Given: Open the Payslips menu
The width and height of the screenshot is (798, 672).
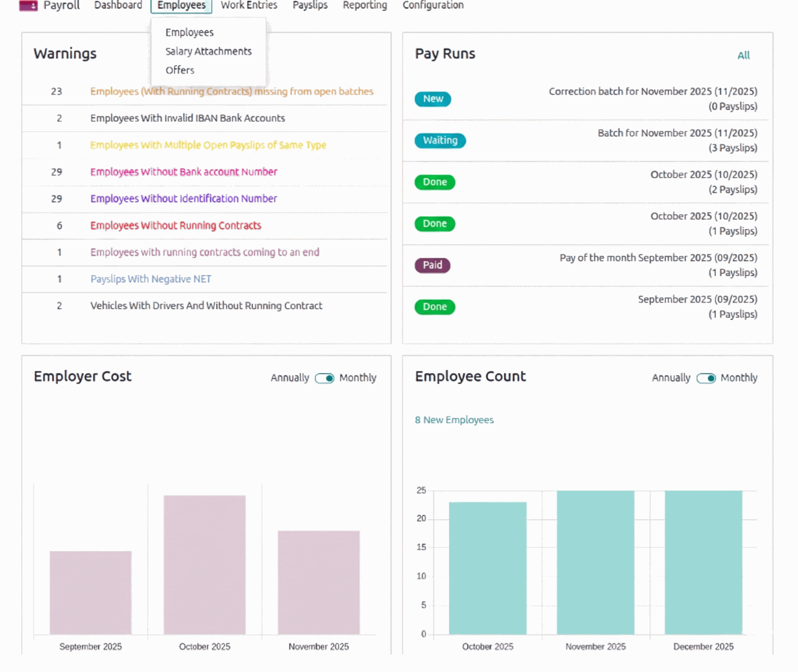Looking at the screenshot, I should click(310, 5).
